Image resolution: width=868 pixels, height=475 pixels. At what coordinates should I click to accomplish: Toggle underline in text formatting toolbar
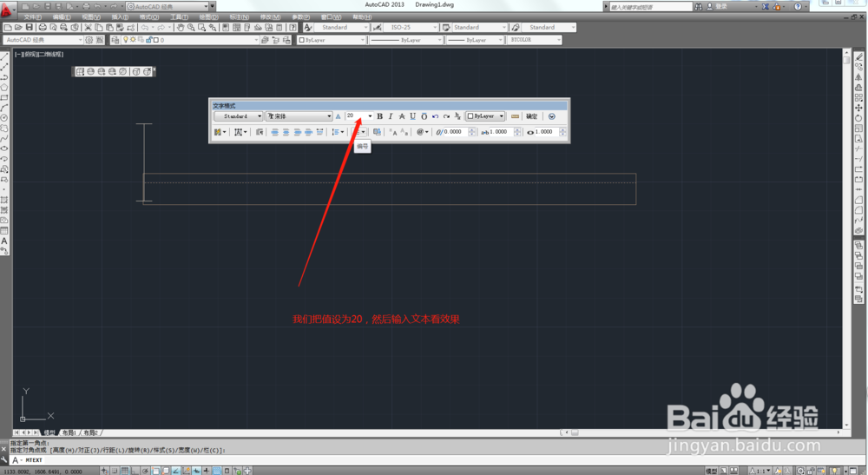[412, 116]
